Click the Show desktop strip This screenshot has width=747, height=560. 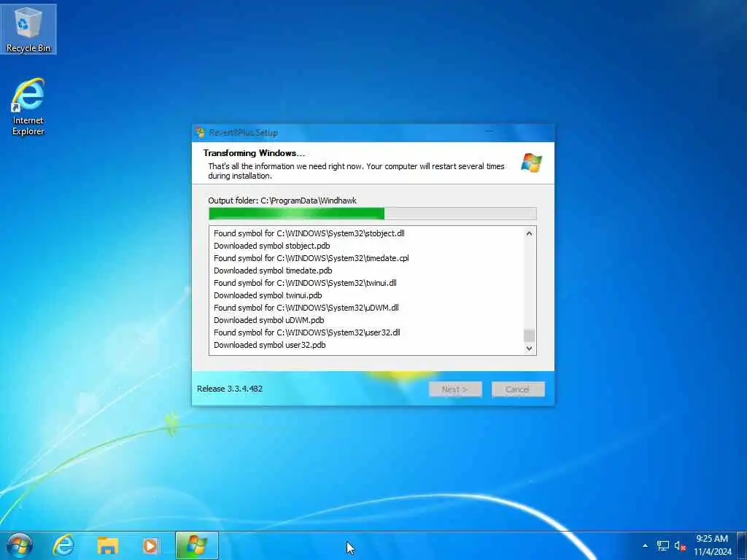(742, 545)
